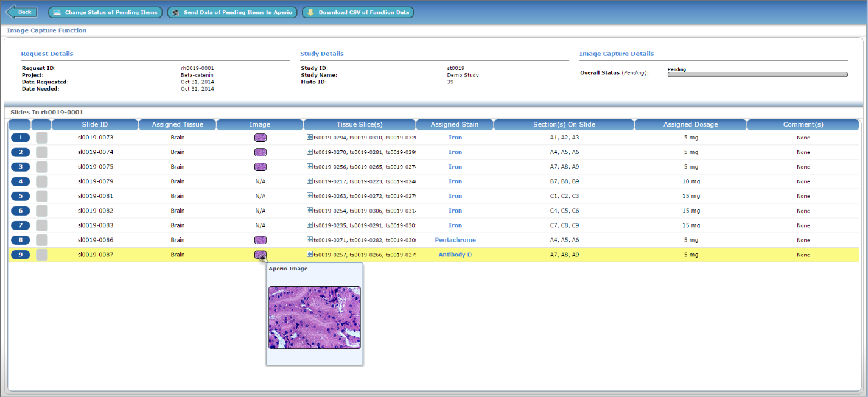Click row number badge 6

(x=20, y=211)
